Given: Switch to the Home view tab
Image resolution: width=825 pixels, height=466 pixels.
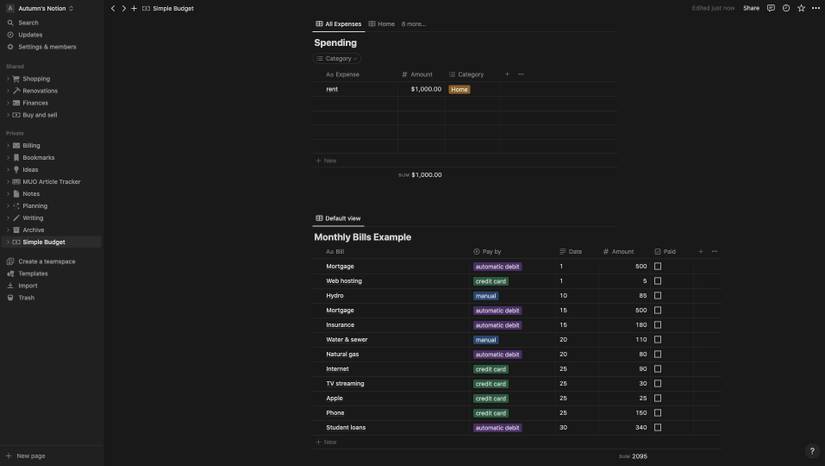Looking at the screenshot, I should pos(381,24).
